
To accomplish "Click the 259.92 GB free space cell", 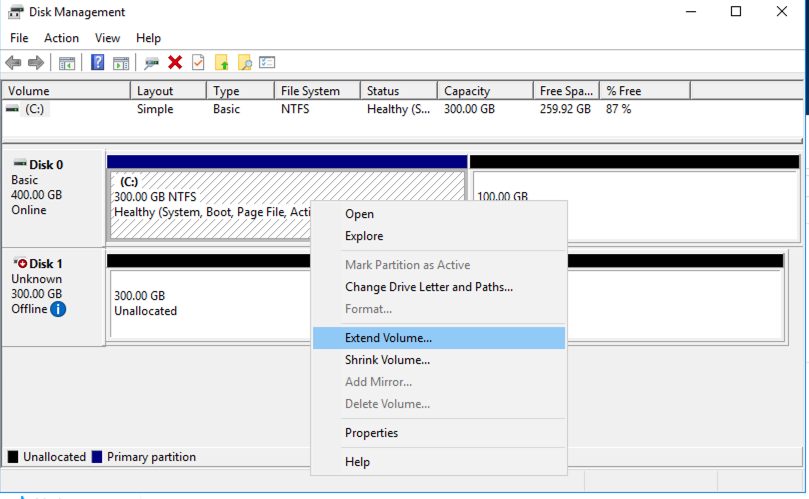I will pos(565,109).
